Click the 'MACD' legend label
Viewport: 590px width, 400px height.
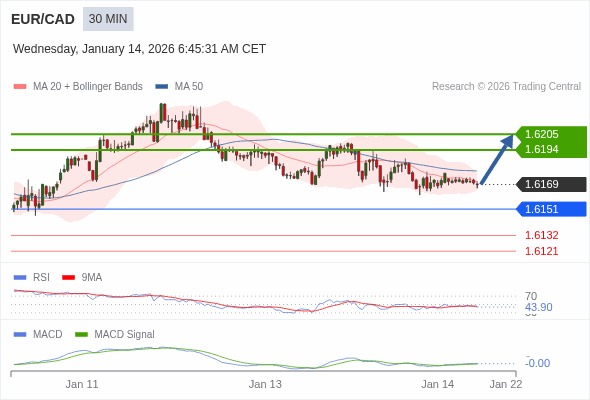(x=47, y=335)
